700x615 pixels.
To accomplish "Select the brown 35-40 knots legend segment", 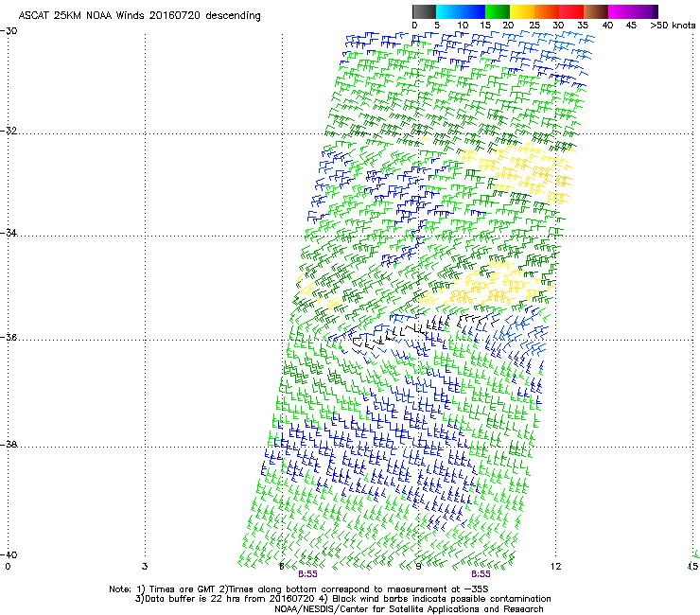I will 596,11.
